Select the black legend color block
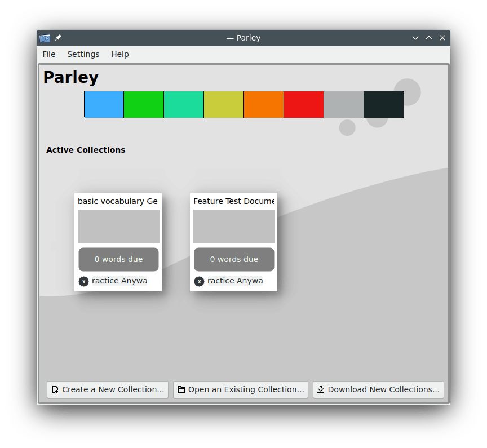The image size is (487, 448). coord(384,105)
